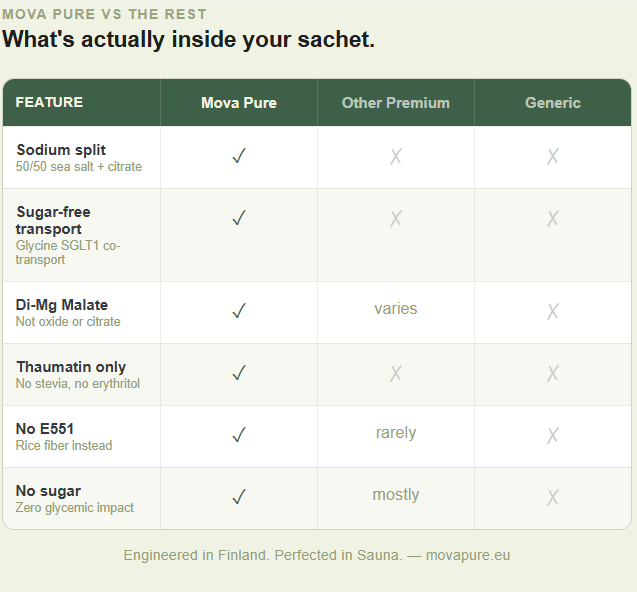This screenshot has width=637, height=592.
Task: Click the Mova Pure checkmark for No sugar
Action: pos(239,497)
